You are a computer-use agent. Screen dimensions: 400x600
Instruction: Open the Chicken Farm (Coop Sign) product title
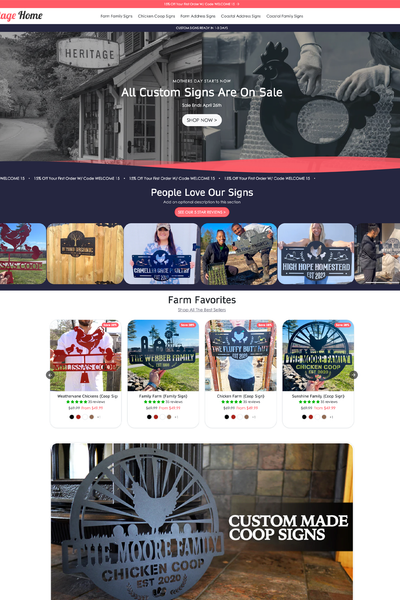pyautogui.click(x=240, y=396)
